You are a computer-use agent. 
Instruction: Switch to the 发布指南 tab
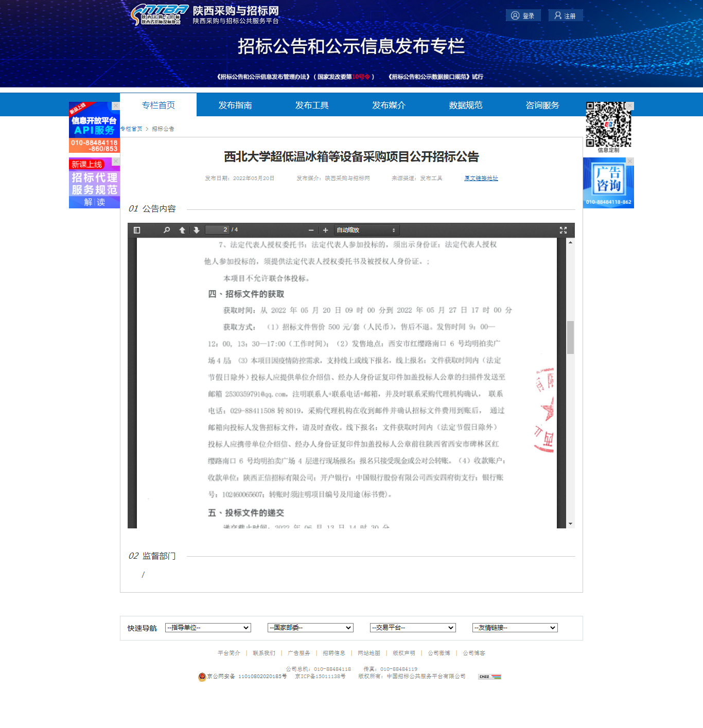pyautogui.click(x=235, y=105)
